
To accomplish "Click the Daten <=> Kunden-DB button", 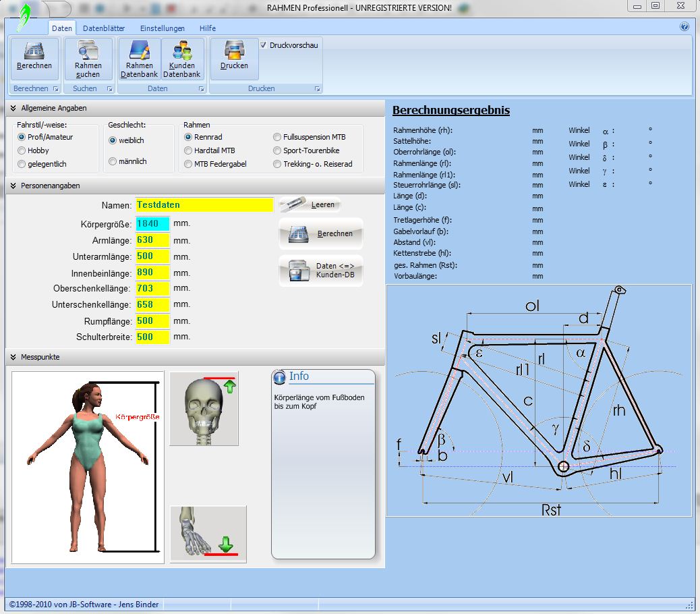I will [321, 271].
